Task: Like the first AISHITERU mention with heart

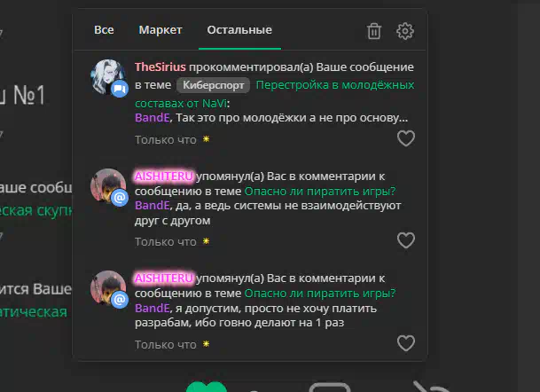Action: [x=406, y=240]
